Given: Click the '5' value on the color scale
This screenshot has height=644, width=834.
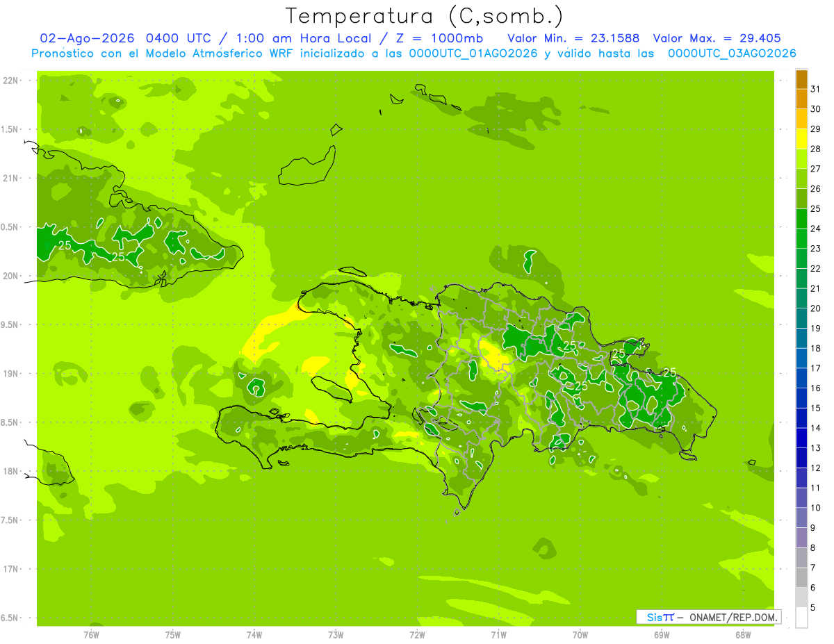Looking at the screenshot, I should coord(814,608).
